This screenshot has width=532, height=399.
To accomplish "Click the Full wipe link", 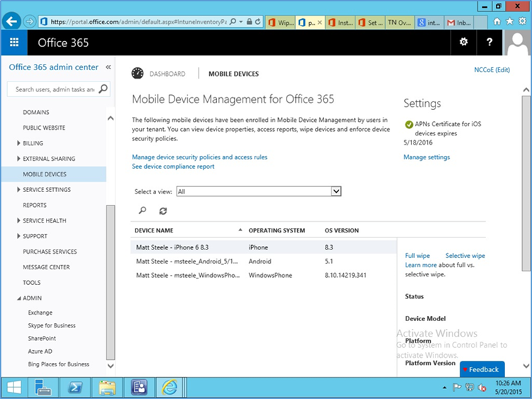I will click(x=417, y=256).
